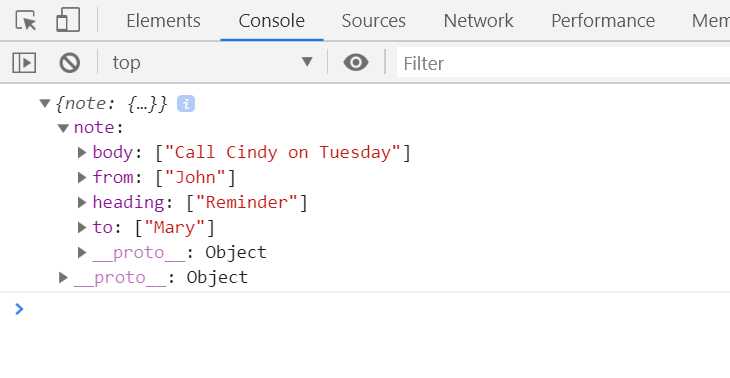The width and height of the screenshot is (730, 378).
Task: Switch to the Elements tab
Action: pyautogui.click(x=163, y=20)
